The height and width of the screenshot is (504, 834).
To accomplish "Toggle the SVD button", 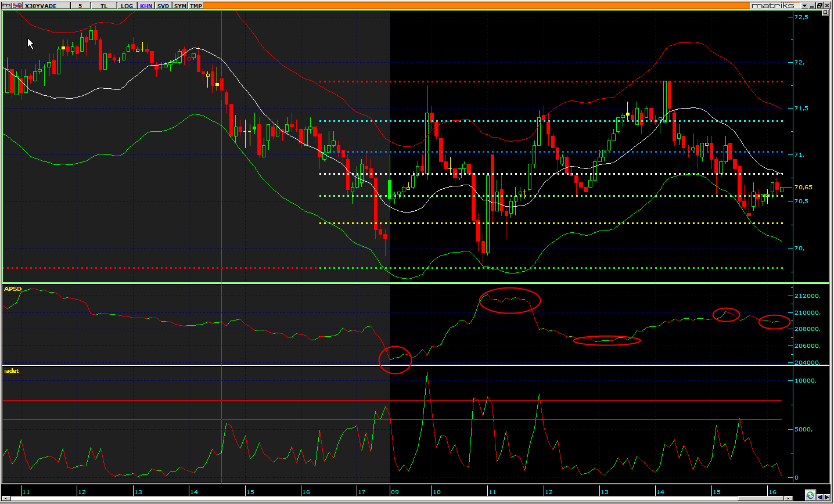I will point(163,6).
